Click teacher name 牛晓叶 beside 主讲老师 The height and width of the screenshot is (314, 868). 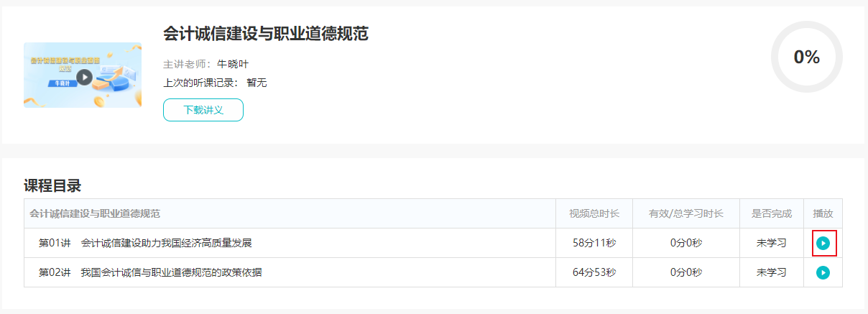click(x=233, y=64)
